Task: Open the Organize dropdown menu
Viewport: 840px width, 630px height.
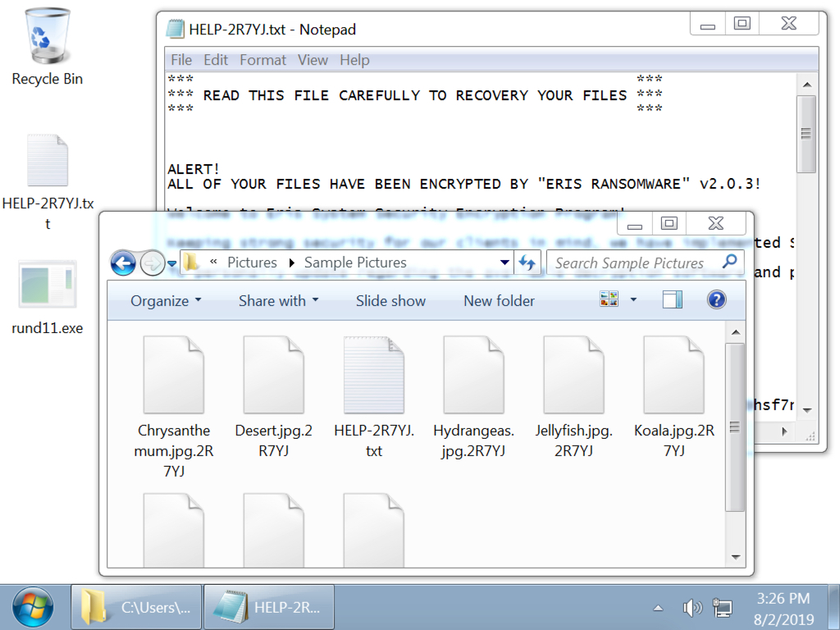Action: coord(166,300)
